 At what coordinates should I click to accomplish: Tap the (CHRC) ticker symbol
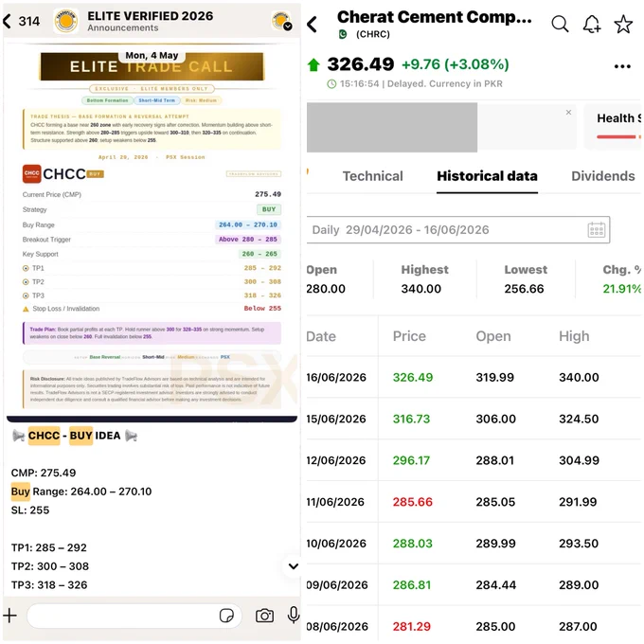[x=373, y=34]
